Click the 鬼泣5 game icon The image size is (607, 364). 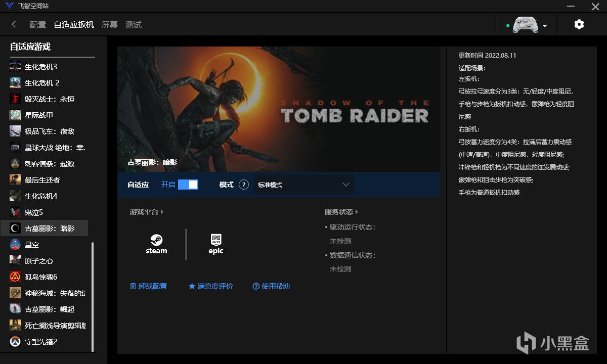pyautogui.click(x=15, y=212)
